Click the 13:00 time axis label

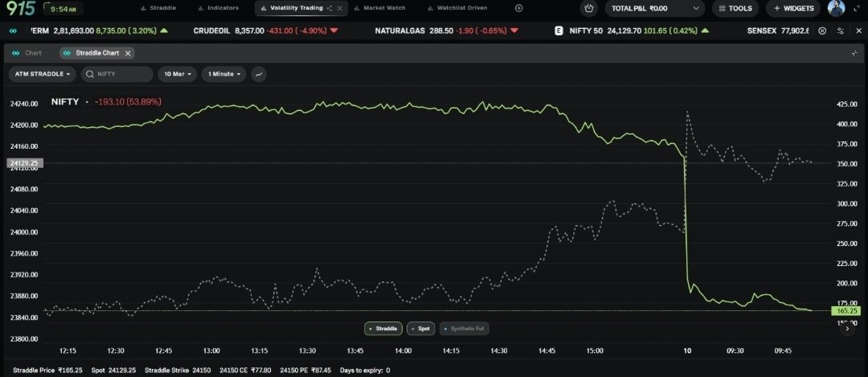(x=211, y=350)
